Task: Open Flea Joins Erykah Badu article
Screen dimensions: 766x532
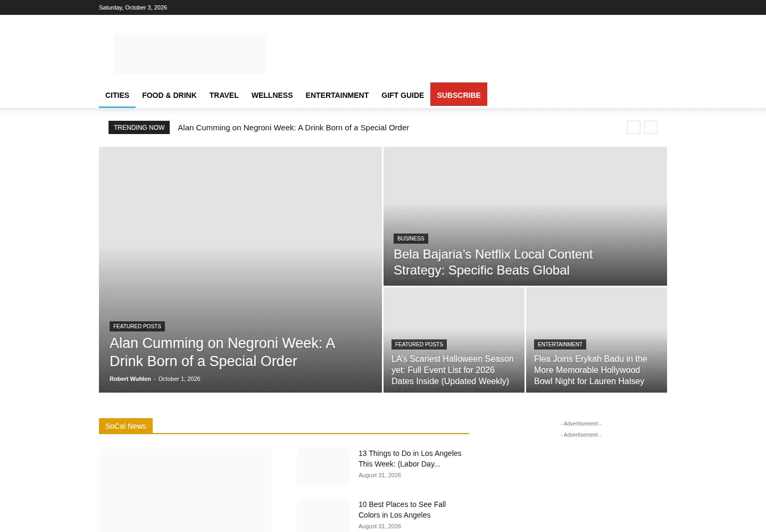Action: coord(590,370)
